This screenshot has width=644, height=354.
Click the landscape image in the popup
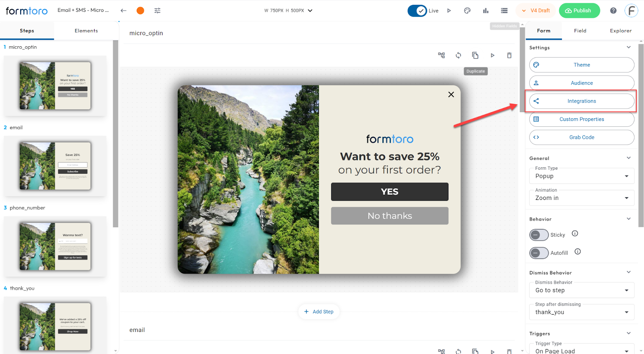tap(248, 179)
